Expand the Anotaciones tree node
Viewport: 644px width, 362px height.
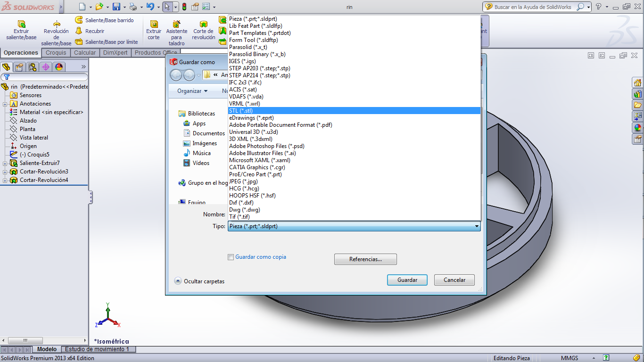pyautogui.click(x=5, y=104)
